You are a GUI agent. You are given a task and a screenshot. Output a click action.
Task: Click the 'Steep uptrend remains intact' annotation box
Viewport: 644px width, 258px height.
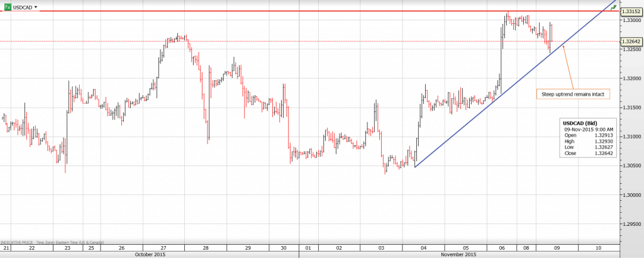pos(573,94)
